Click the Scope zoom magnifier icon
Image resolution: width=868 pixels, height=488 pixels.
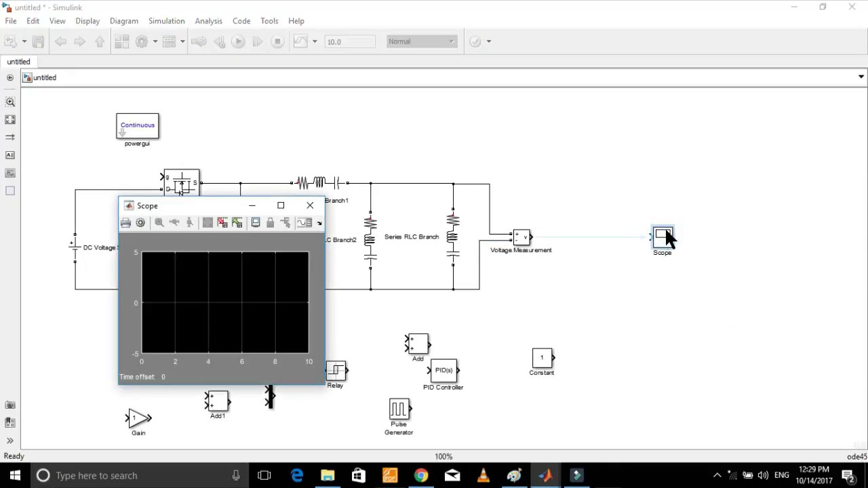pos(159,222)
